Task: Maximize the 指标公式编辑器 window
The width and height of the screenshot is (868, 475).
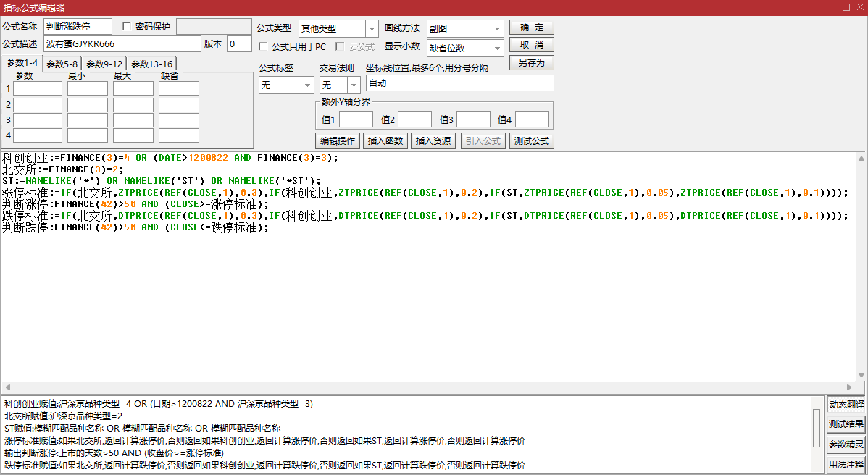Action: click(846, 7)
